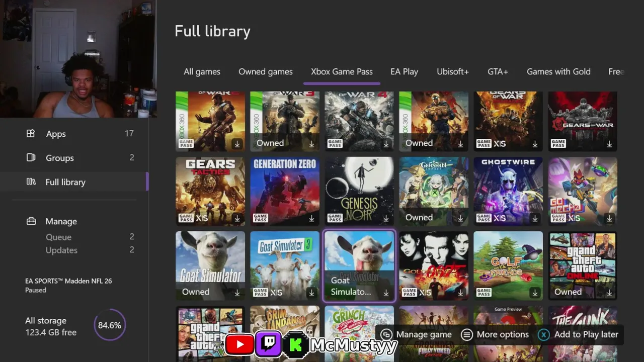Image resolution: width=644 pixels, height=362 pixels.
Task: Open the Apps section icon
Action: click(x=31, y=134)
